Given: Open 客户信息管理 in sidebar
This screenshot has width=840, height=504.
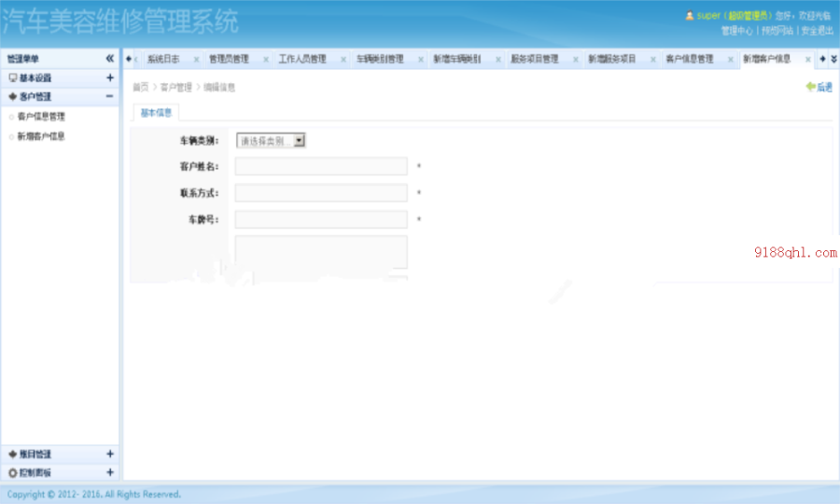Looking at the screenshot, I should tap(41, 117).
